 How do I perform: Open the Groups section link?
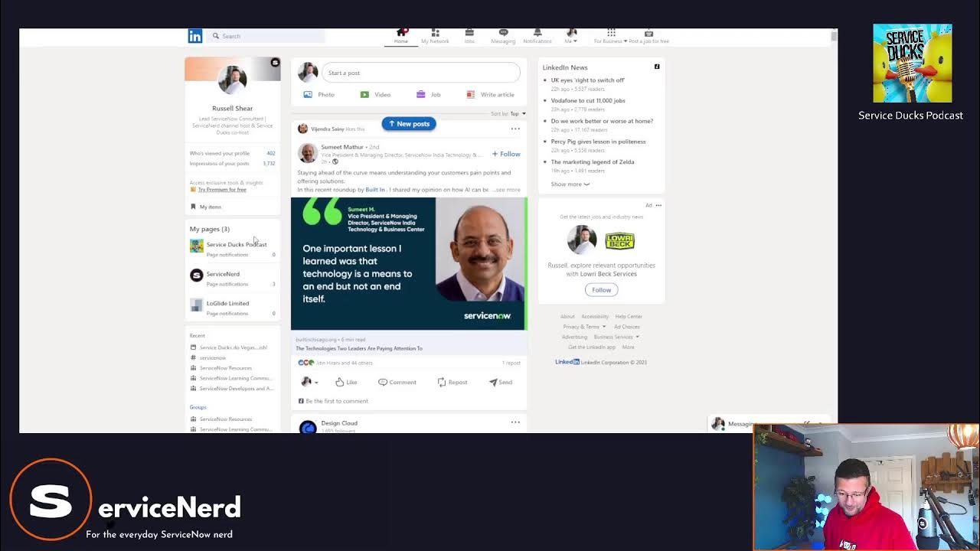198,407
